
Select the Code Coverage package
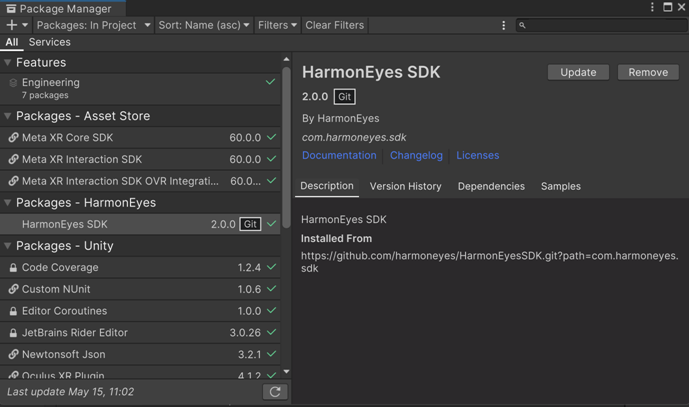pos(140,267)
